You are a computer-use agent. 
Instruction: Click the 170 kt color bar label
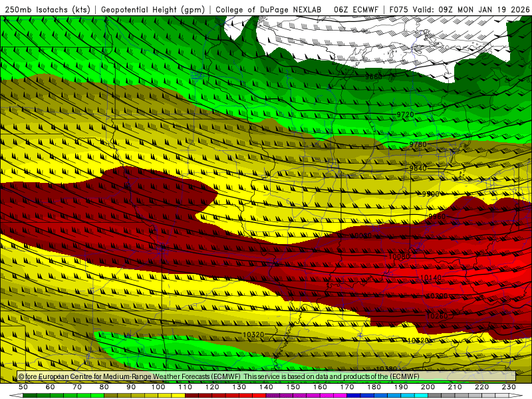click(347, 387)
